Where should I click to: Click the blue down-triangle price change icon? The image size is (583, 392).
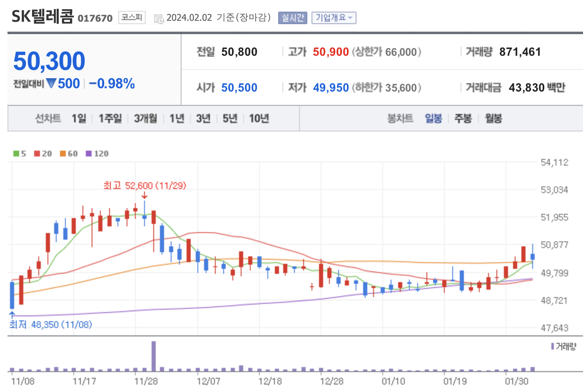[x=51, y=84]
